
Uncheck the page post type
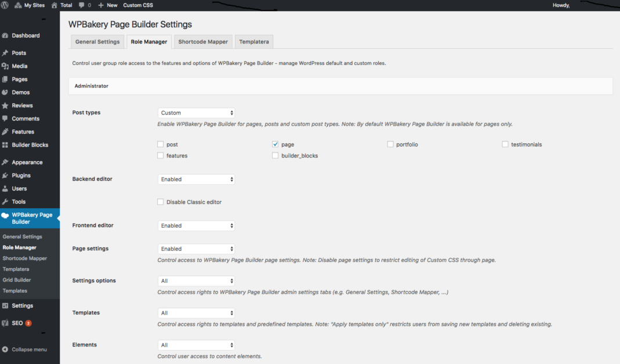[275, 144]
